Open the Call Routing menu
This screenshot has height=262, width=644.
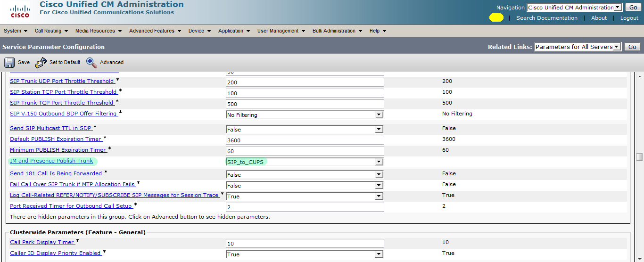pos(51,31)
